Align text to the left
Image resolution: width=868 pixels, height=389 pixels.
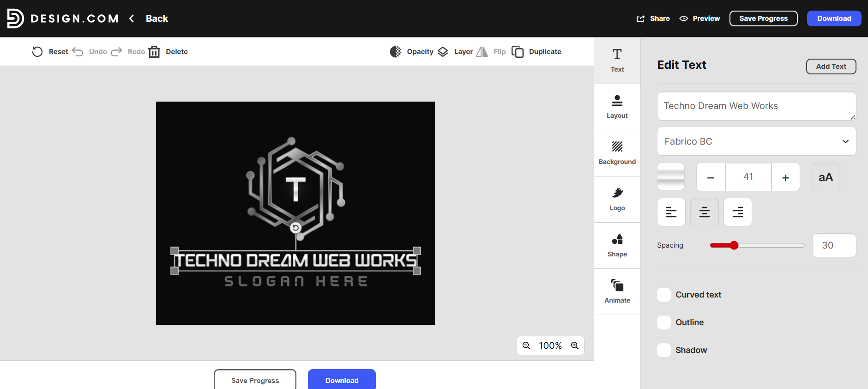671,212
